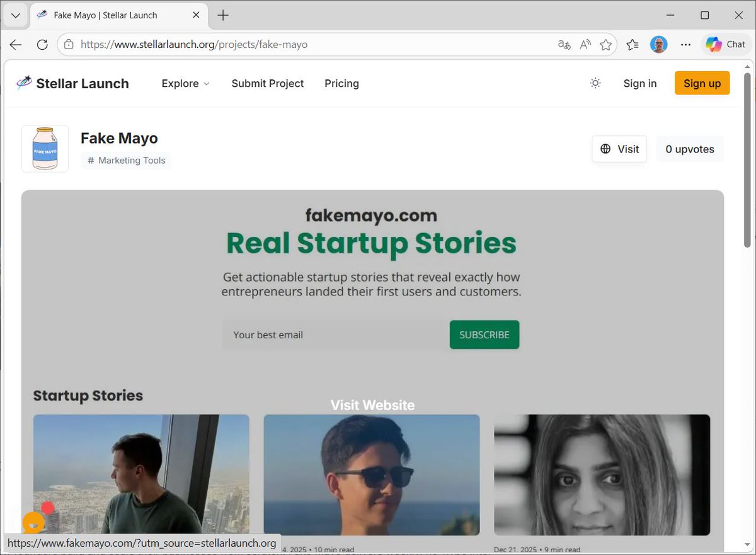756x555 pixels.
Task: Open the Pricing page
Action: 341,83
